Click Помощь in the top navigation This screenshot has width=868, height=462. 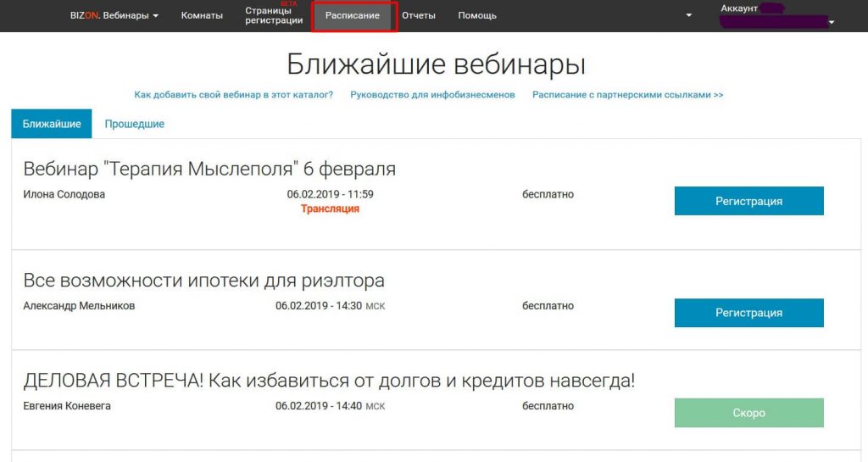(477, 16)
